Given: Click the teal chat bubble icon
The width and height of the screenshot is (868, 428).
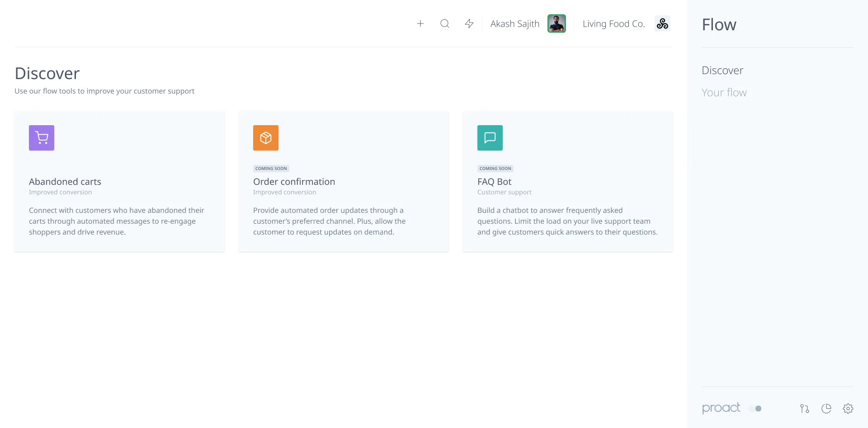Looking at the screenshot, I should pos(490,138).
